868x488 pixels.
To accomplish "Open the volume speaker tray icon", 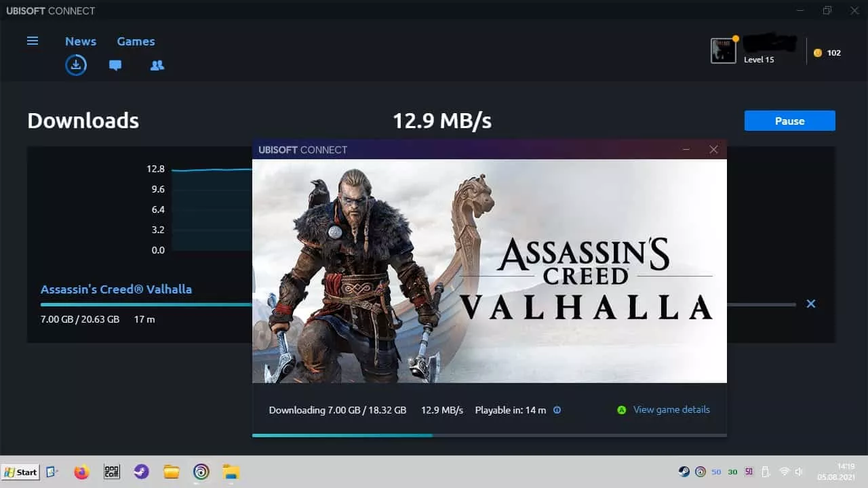I will 799,472.
